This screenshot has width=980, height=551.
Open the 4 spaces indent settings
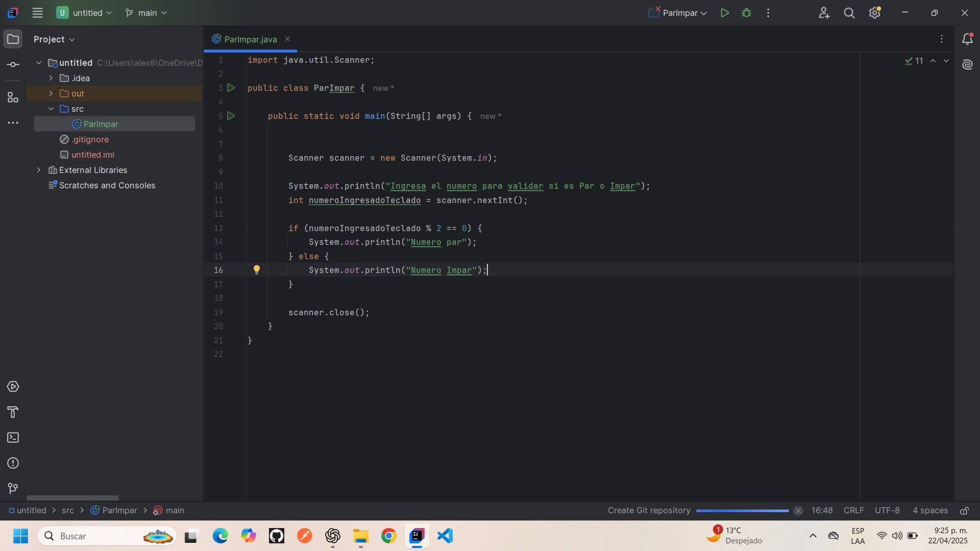[x=930, y=511]
